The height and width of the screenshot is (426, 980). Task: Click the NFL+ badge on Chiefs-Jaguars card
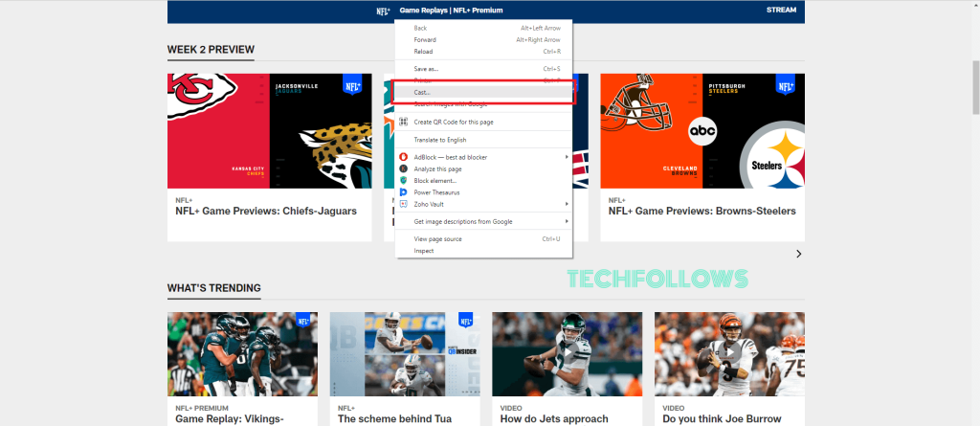[x=352, y=85]
